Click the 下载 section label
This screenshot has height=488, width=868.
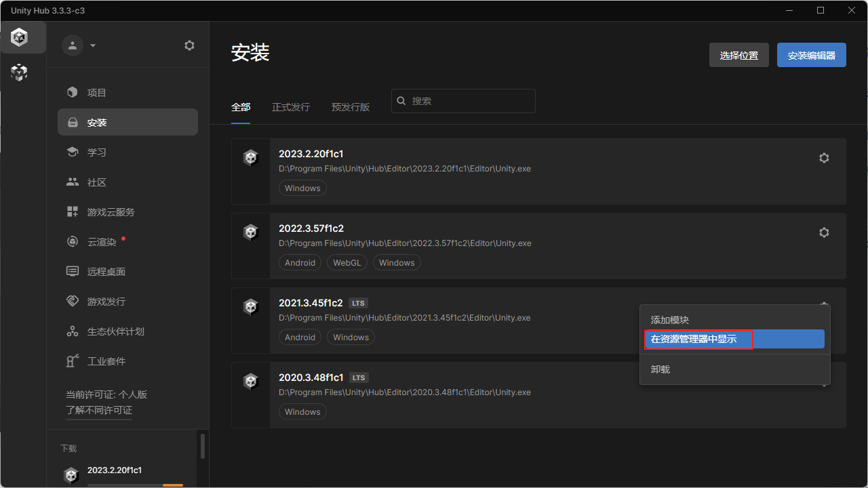(x=68, y=449)
